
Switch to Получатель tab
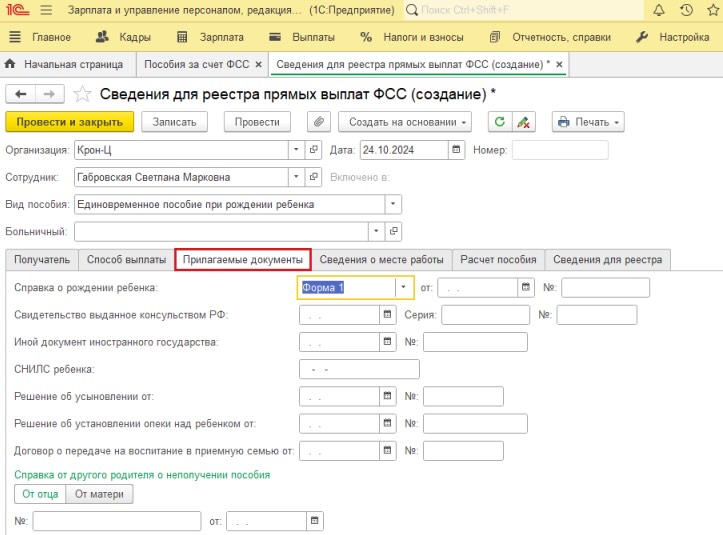42,260
